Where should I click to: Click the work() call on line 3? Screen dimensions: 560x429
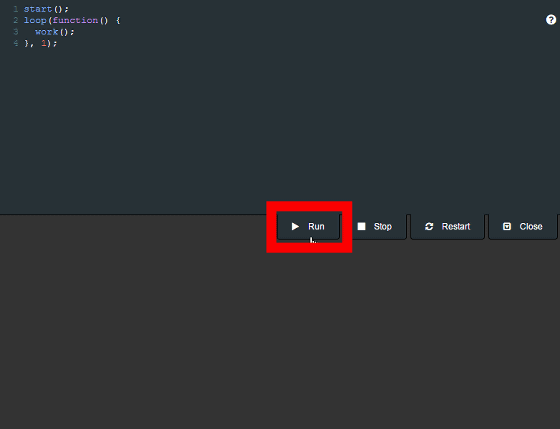point(55,32)
